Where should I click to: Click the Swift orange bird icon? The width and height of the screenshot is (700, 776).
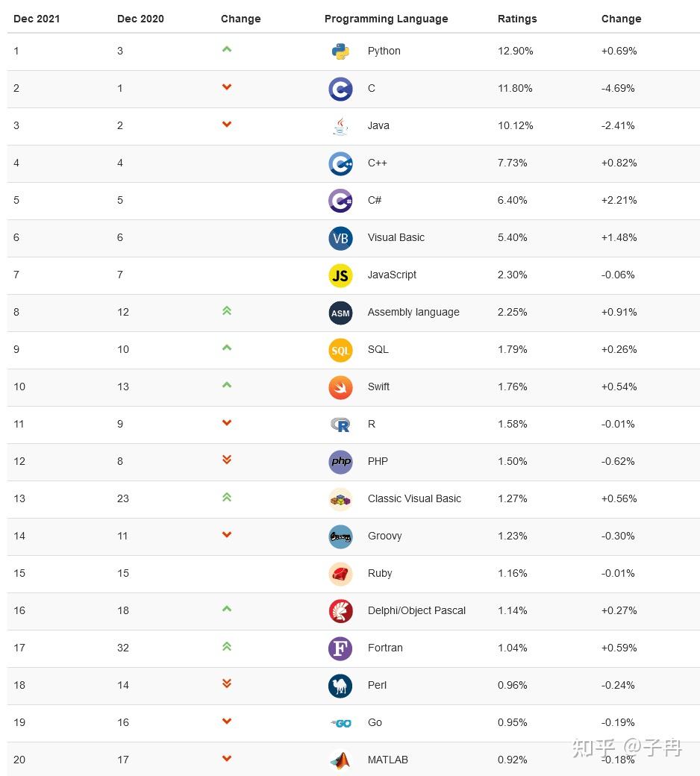(340, 387)
